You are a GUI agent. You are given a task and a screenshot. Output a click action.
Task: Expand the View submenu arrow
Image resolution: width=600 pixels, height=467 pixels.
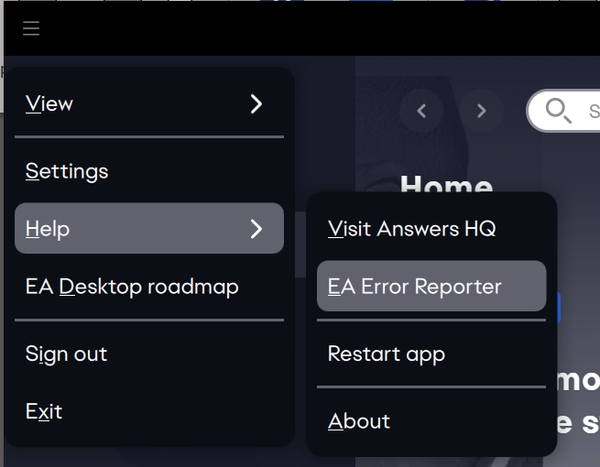256,104
